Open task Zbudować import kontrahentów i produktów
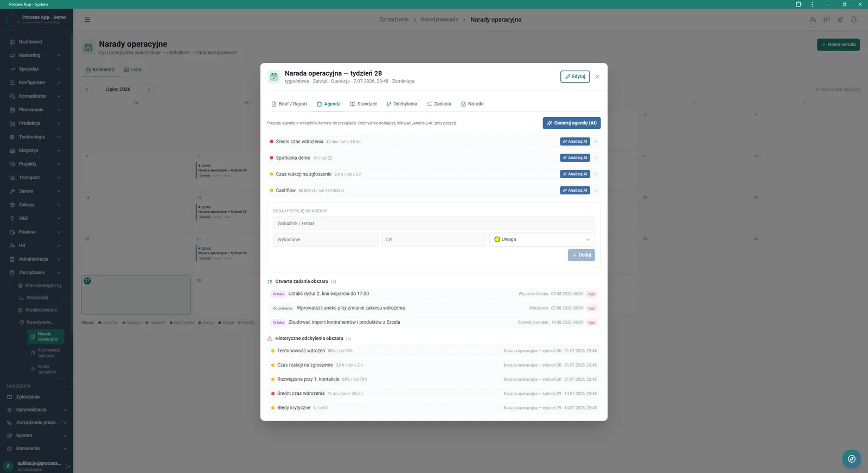Screen dimensions: 868x473 point(434,323)
